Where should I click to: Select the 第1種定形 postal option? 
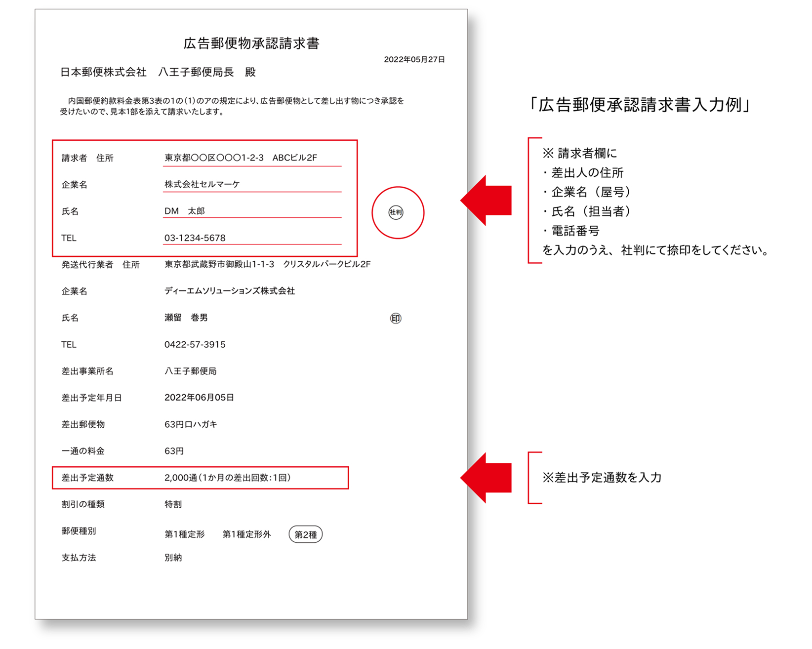pyautogui.click(x=185, y=534)
